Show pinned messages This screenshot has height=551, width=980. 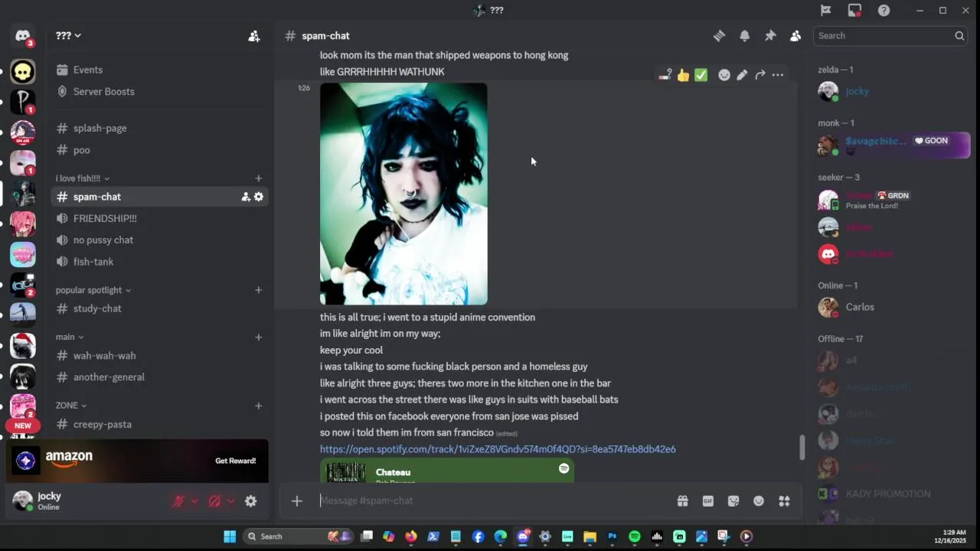(x=770, y=36)
